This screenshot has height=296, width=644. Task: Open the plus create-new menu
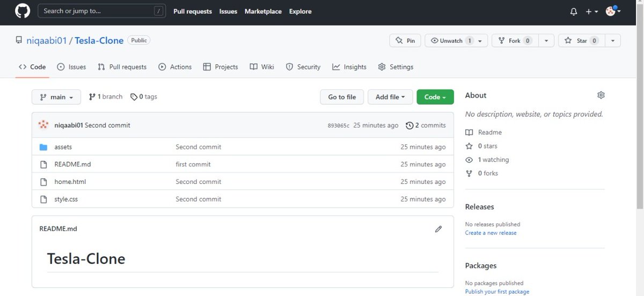tap(592, 11)
